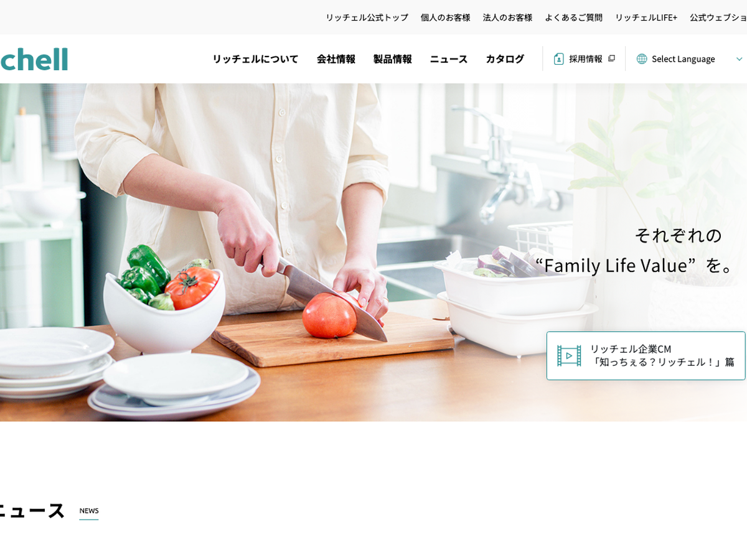Visit the リッチェル公式トップ link
Viewport: 747px width, 560px height.
pyautogui.click(x=367, y=17)
